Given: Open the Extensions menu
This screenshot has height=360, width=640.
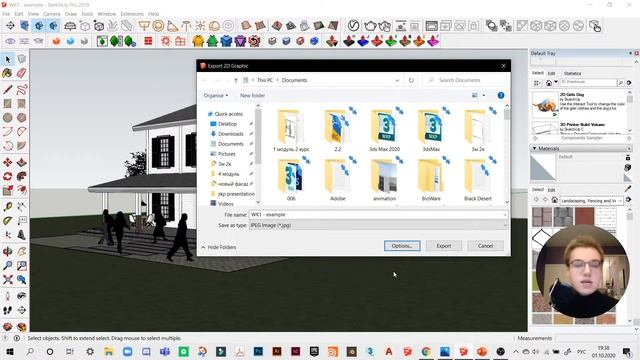Looking at the screenshot, I should pos(132,14).
